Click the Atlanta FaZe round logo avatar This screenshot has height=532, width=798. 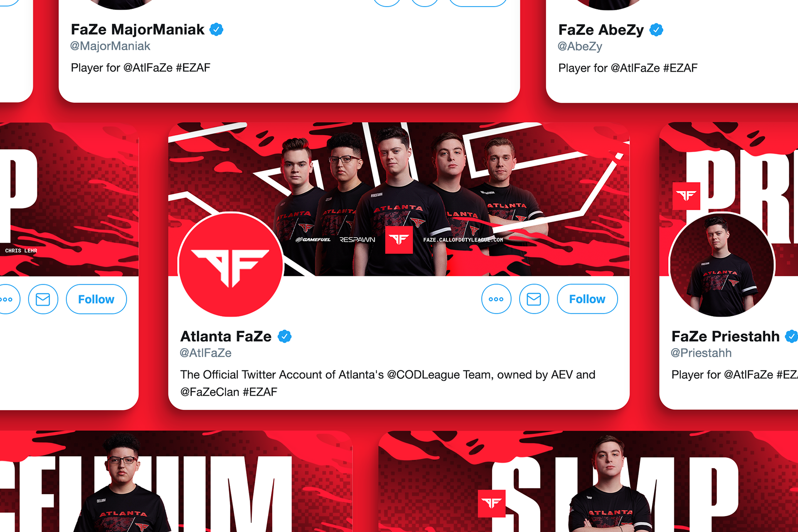(231, 264)
